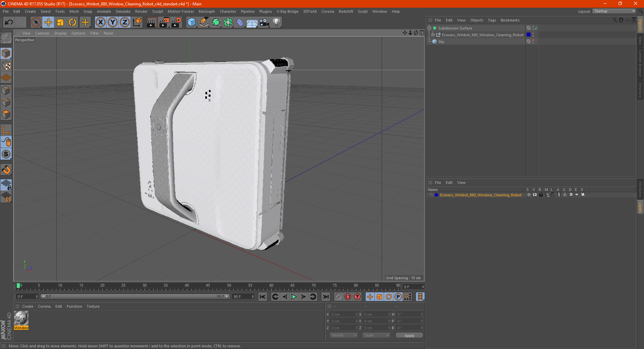Select the Scale tool

pos(60,22)
